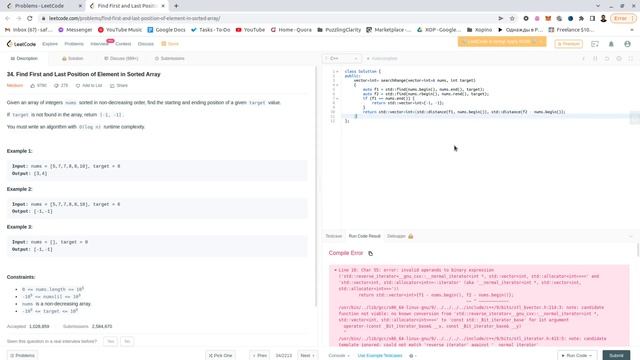Click the thumbs up like icon
This screenshot has width=640, height=360.
[x=33, y=86]
